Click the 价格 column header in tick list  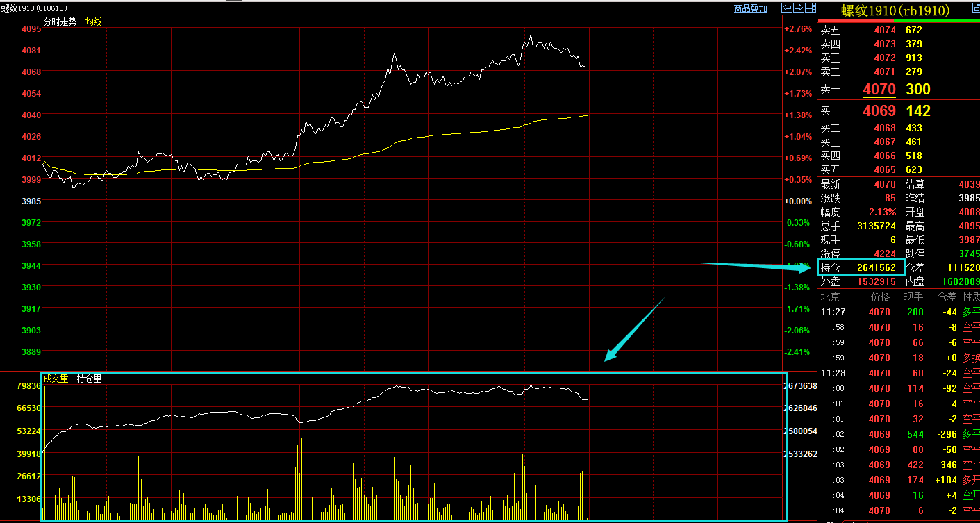click(880, 297)
